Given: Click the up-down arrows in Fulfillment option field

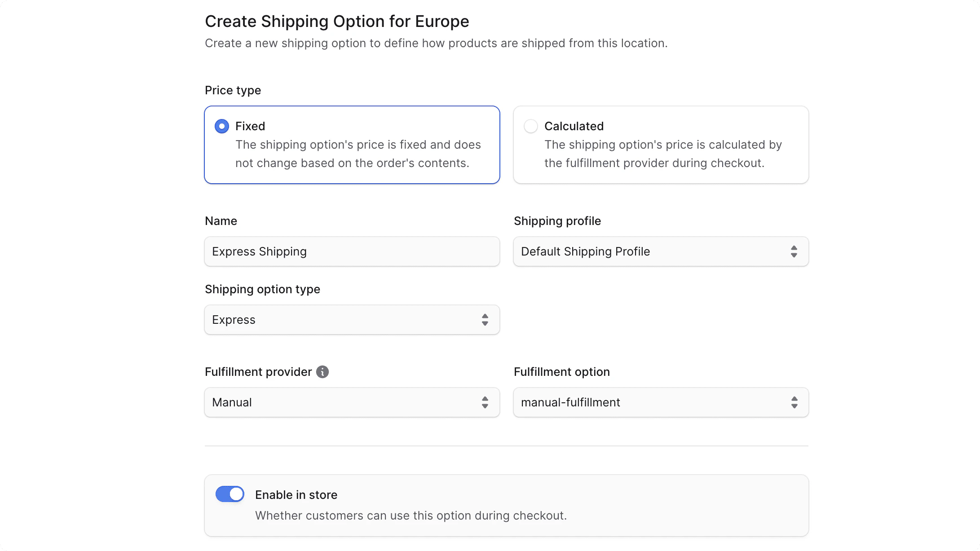Looking at the screenshot, I should [x=794, y=402].
